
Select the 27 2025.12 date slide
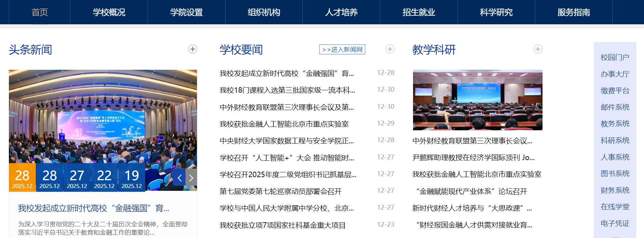point(77,178)
